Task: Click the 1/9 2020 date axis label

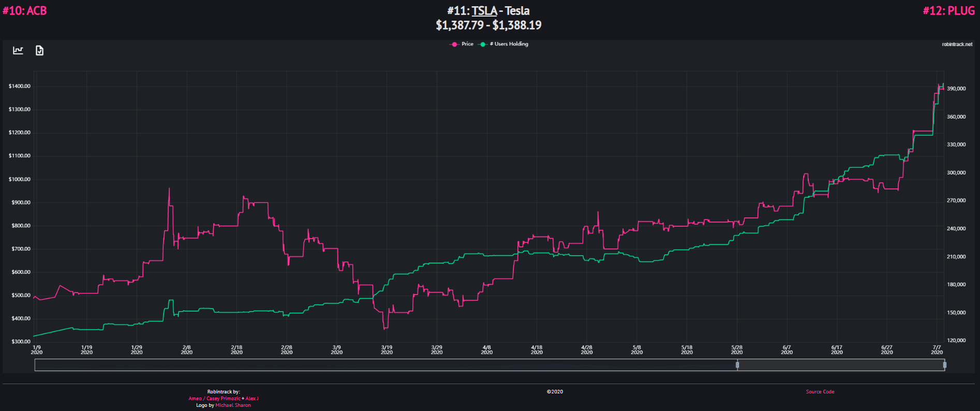Action: 37,350
